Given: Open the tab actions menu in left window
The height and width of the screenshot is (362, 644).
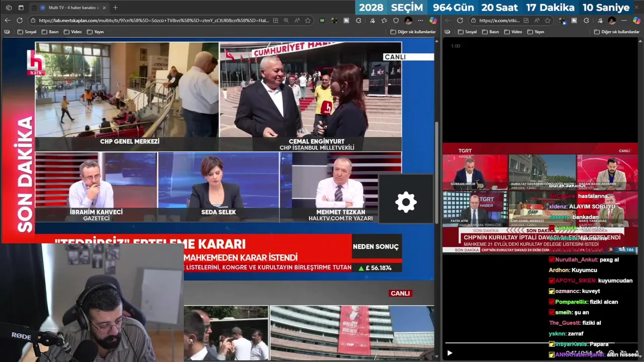Looking at the screenshot, I should coord(21,8).
